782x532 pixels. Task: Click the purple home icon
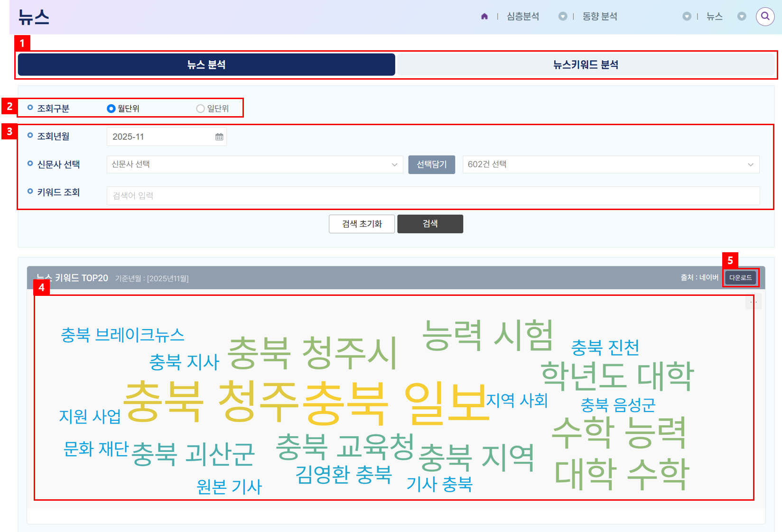tap(484, 17)
